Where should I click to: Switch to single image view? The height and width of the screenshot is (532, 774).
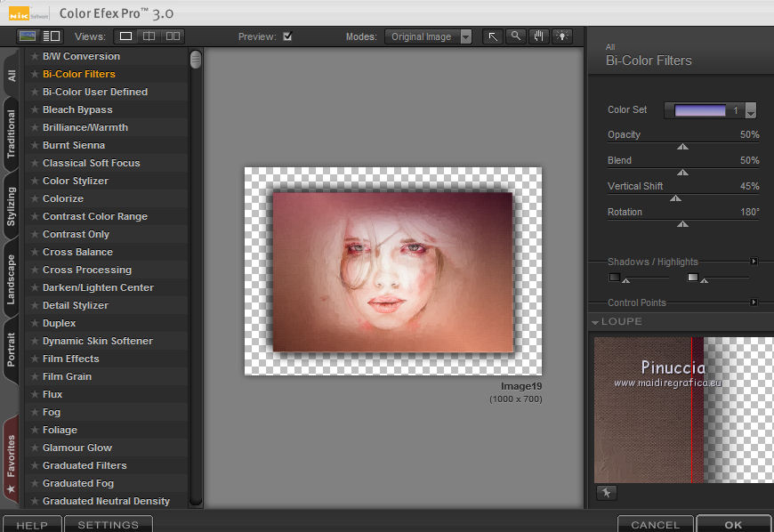pyautogui.click(x=126, y=36)
